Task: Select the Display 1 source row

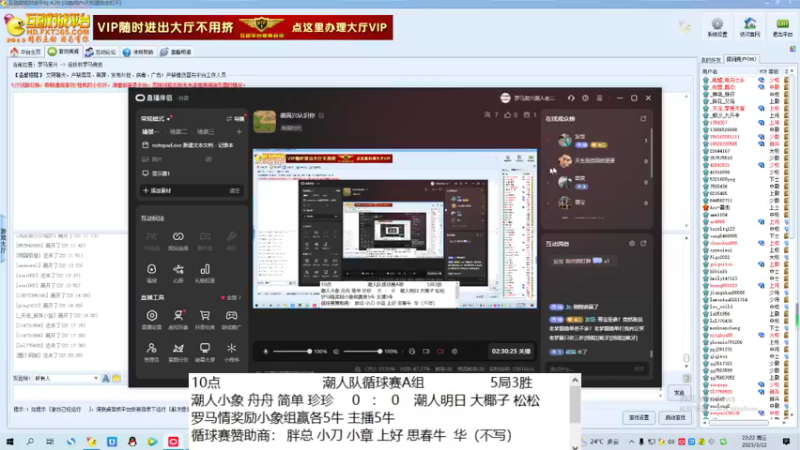Action: click(x=191, y=173)
